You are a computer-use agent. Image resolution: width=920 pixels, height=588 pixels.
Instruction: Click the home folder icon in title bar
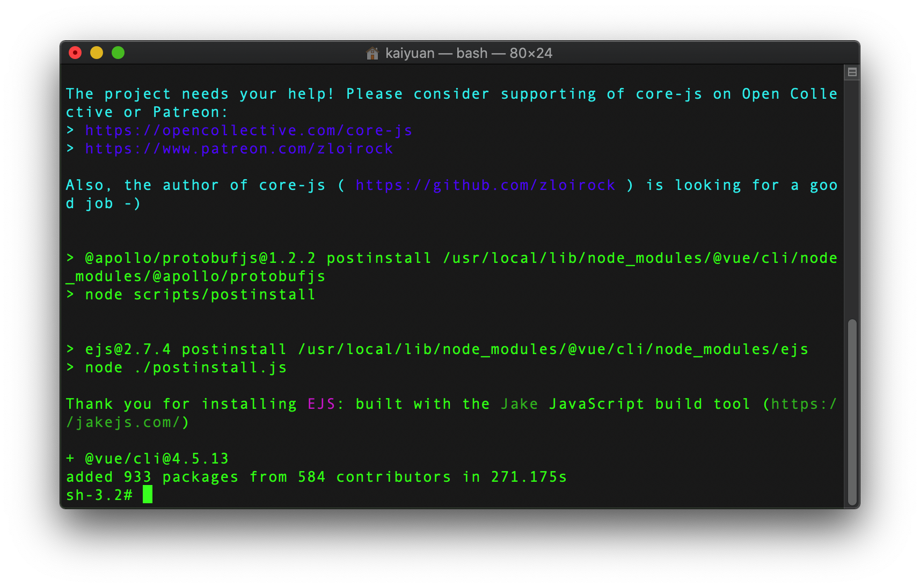pos(372,53)
